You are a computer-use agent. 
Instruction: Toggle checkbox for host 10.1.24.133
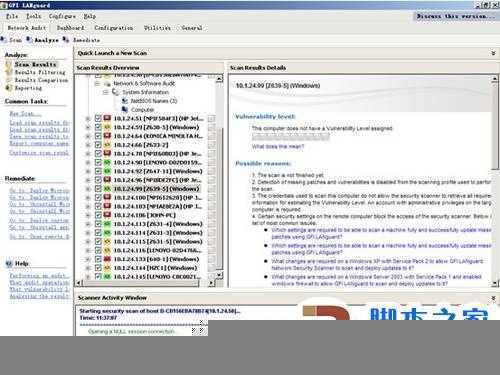point(98,259)
